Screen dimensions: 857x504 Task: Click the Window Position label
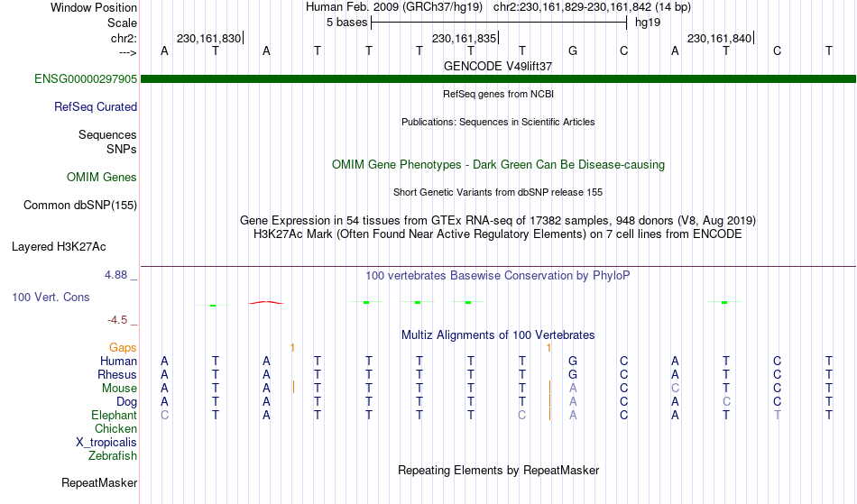click(x=94, y=7)
